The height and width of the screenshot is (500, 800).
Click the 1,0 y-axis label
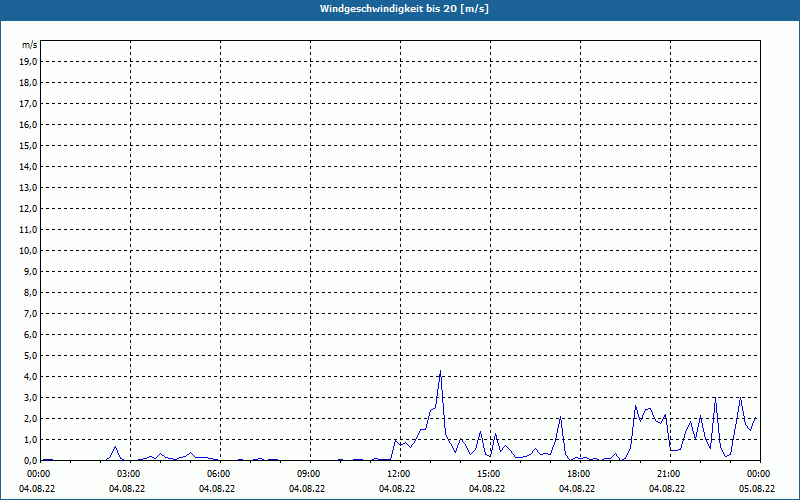pyautogui.click(x=30, y=440)
